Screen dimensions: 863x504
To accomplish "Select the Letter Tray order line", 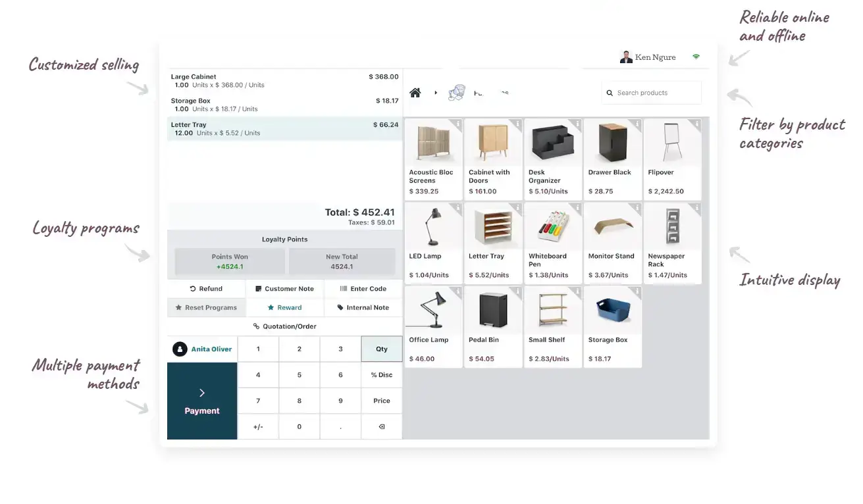I will (284, 128).
